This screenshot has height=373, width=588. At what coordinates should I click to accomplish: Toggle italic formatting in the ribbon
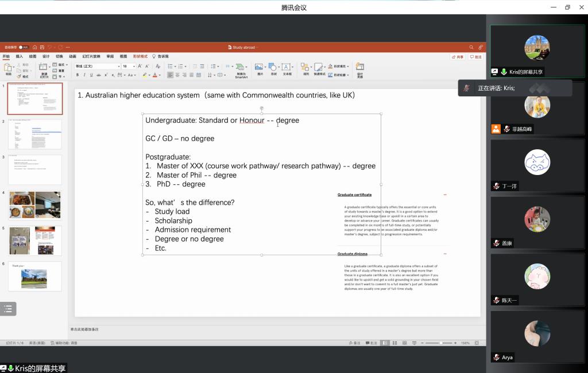click(84, 75)
